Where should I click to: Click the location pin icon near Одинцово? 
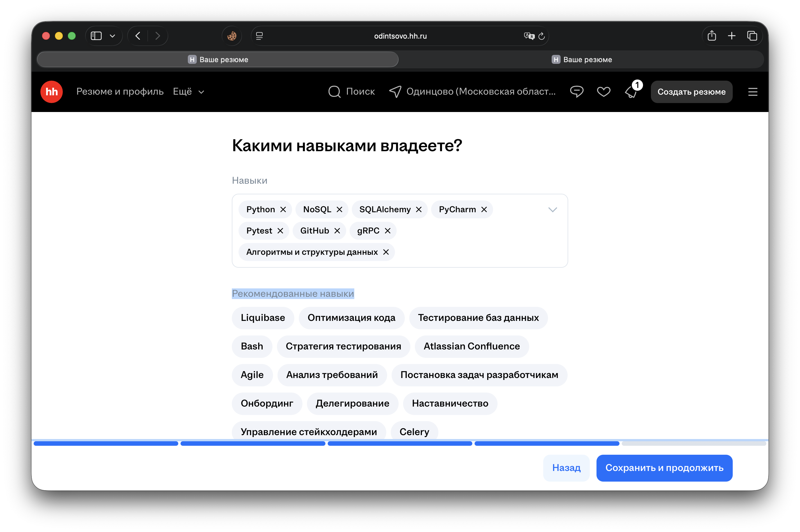(x=395, y=92)
